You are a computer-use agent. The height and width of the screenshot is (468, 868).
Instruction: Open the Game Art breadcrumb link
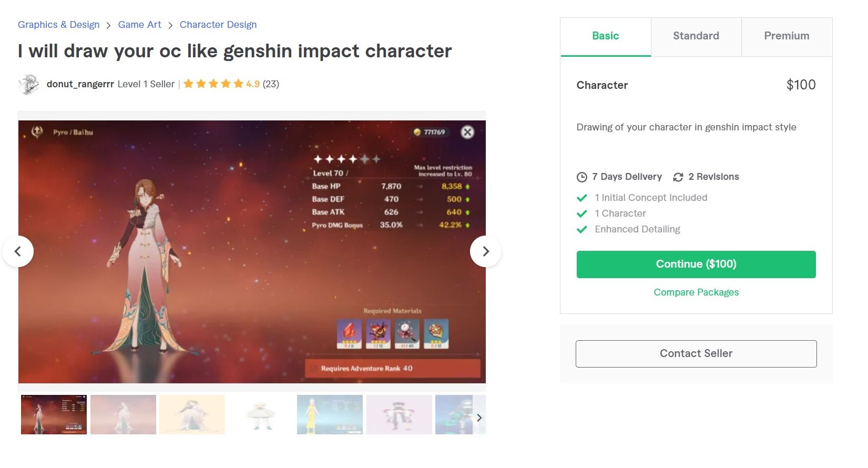click(140, 25)
